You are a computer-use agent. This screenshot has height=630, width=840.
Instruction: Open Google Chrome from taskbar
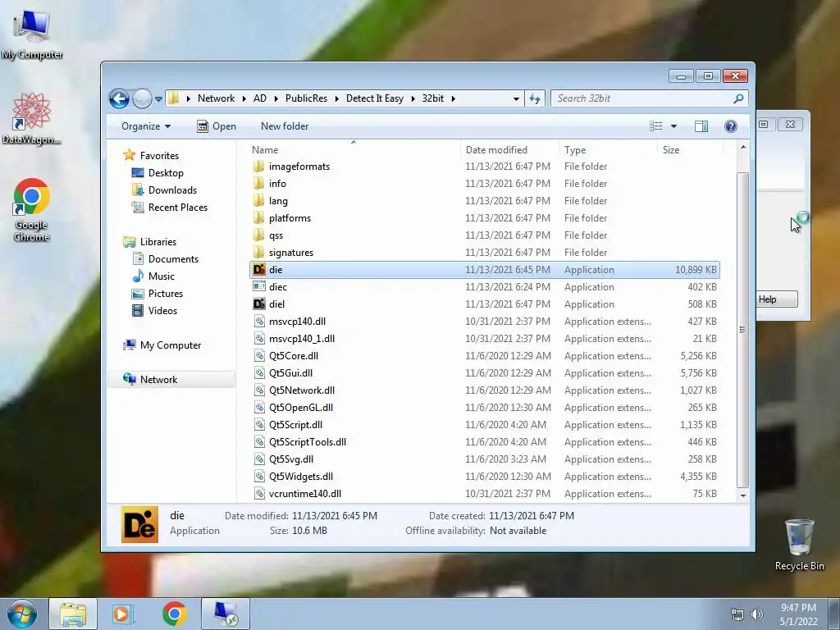(x=175, y=614)
